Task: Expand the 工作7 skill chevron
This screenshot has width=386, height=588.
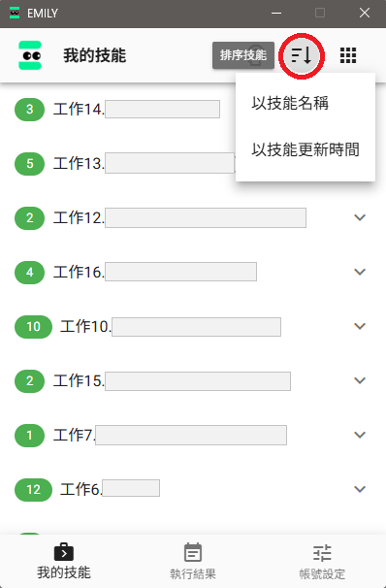Action: [360, 435]
